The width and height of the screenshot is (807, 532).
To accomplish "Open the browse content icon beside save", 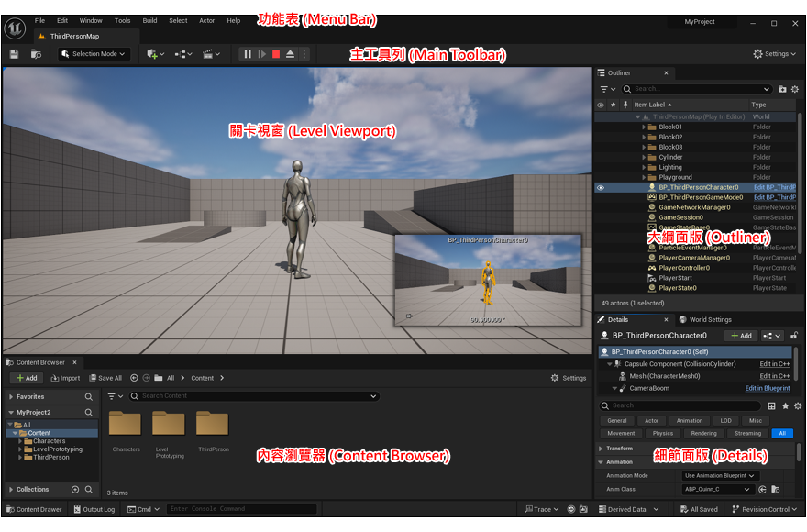I will point(36,54).
